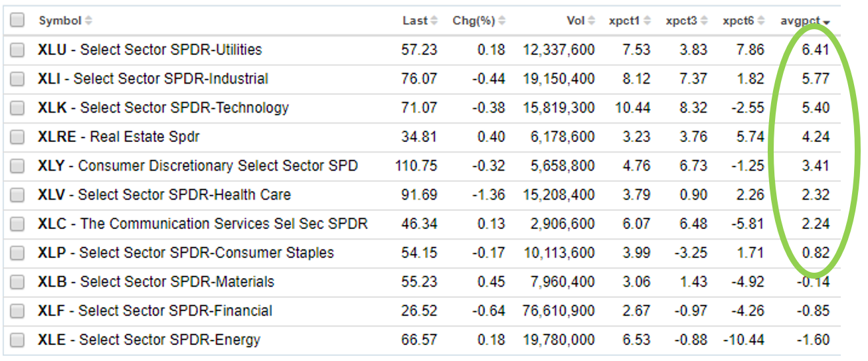868x361 pixels.
Task: Sort table by Symbol header text
Action: (60, 21)
